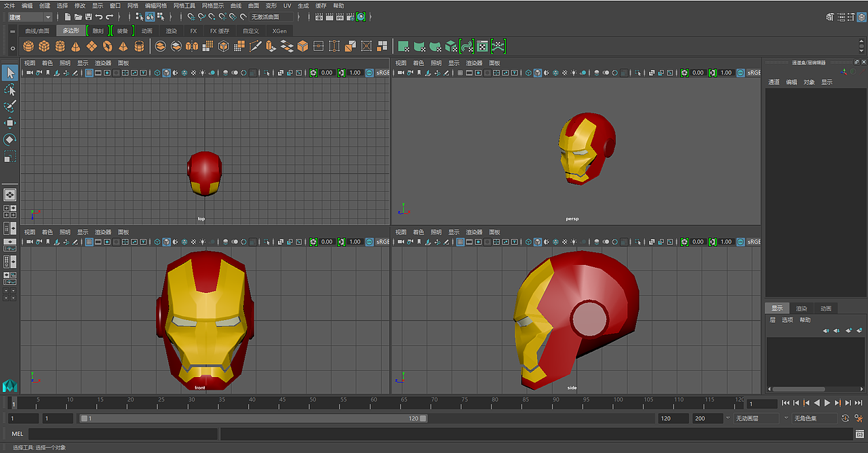Click layer editor horizontal scrollbar
The width and height of the screenshot is (868, 453).
pyautogui.click(x=799, y=389)
